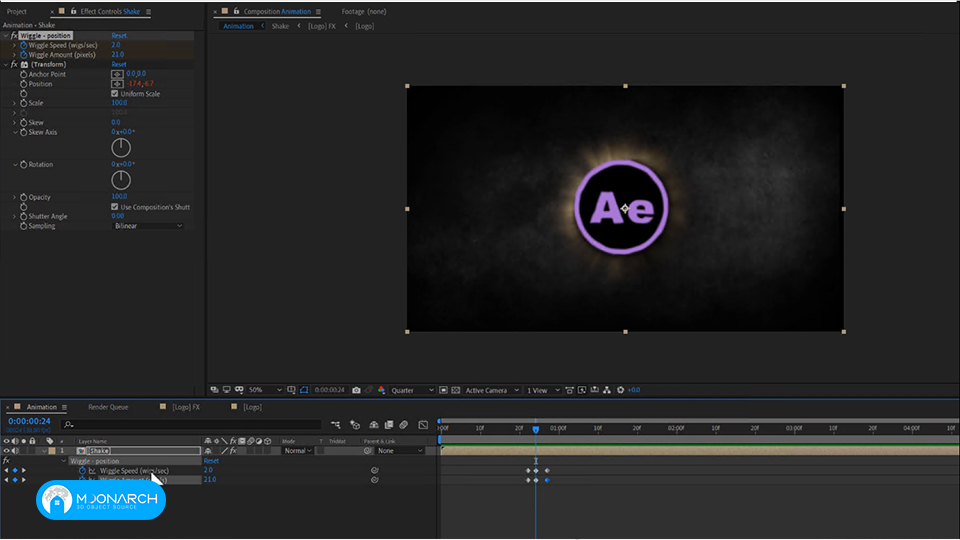Click preview time 0:00:00:24 in viewer
960x540 pixels.
click(329, 390)
